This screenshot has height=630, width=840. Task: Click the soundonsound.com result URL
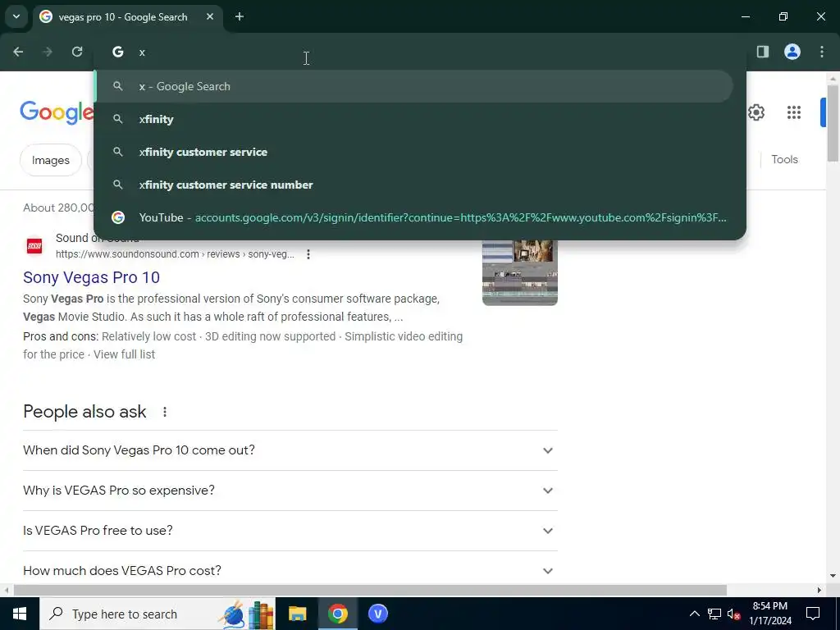click(x=175, y=254)
